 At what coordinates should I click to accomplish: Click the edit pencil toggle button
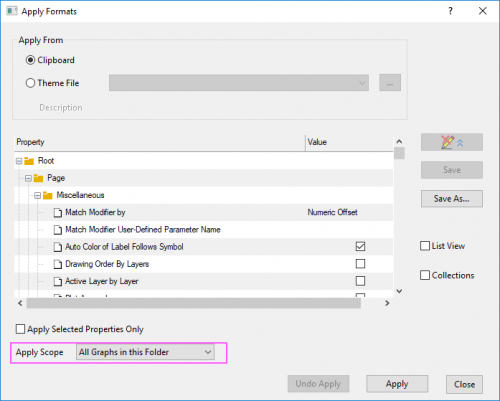tap(452, 142)
